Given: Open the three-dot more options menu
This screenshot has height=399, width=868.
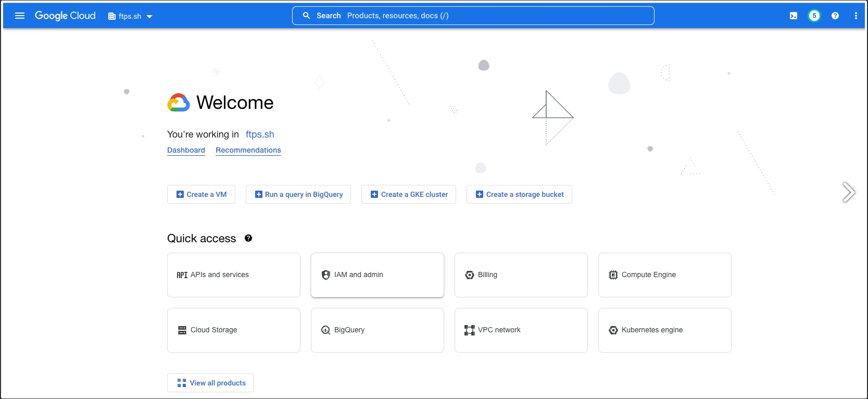Looking at the screenshot, I should point(856,16).
